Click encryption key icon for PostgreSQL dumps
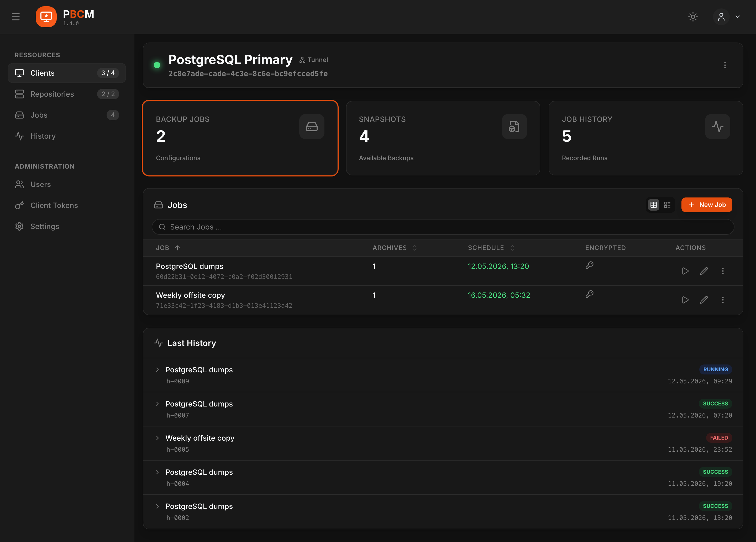Screen dimensions: 756x542 589,265
